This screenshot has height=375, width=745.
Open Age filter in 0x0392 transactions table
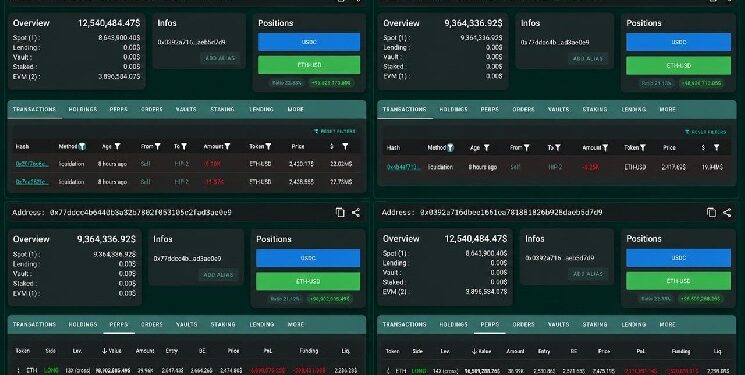[x=117, y=147]
